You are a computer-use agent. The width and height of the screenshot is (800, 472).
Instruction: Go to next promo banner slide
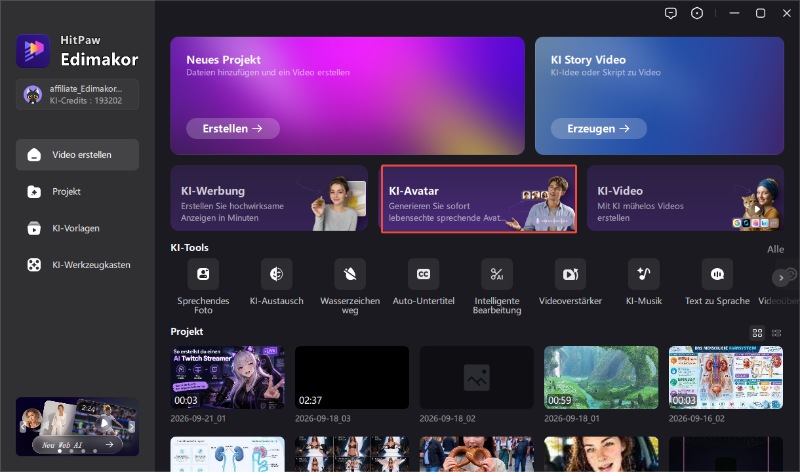click(132, 427)
